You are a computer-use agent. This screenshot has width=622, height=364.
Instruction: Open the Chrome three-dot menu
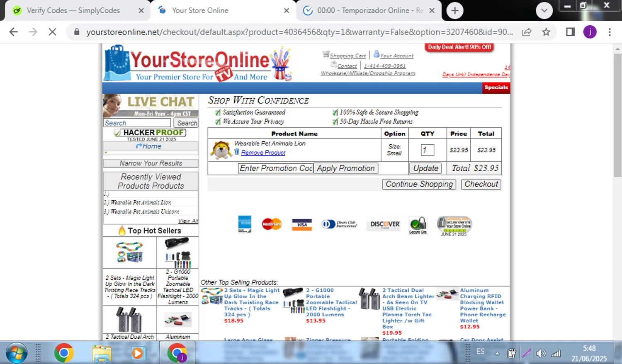coord(610,32)
